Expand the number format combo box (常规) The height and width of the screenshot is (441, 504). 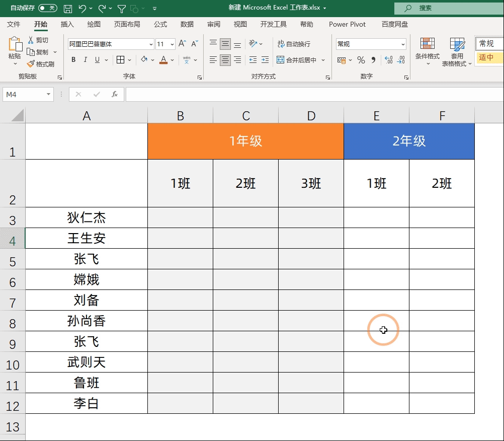[403, 44]
